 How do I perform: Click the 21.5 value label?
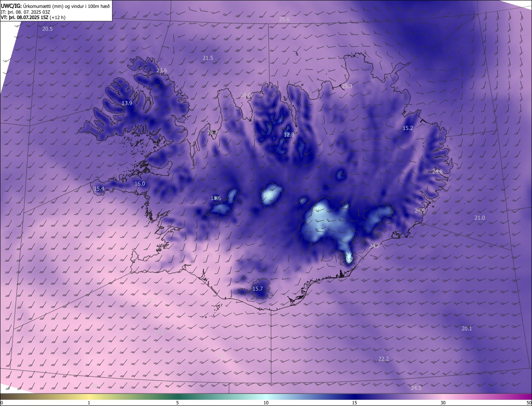[x=208, y=58]
